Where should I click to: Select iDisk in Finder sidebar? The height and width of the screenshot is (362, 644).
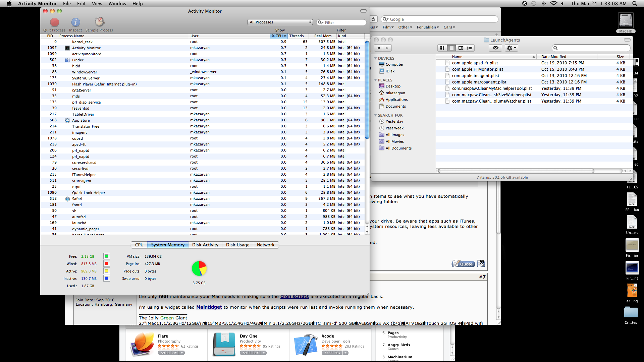[390, 71]
